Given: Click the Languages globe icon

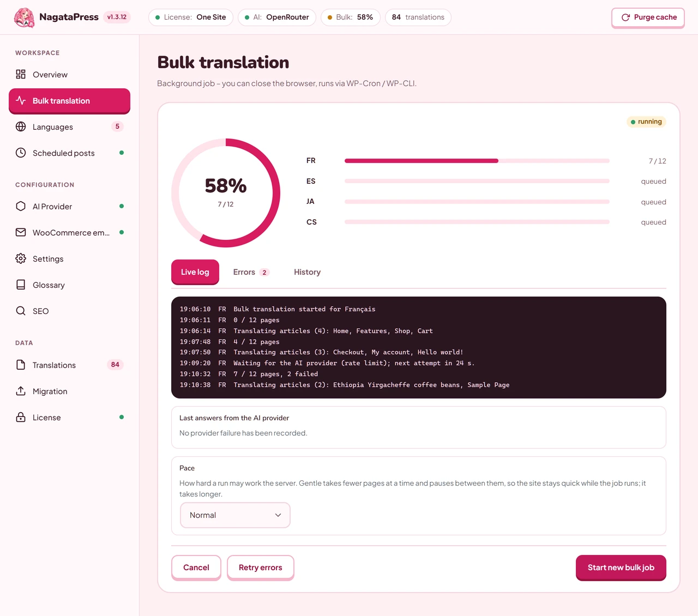Looking at the screenshot, I should pyautogui.click(x=21, y=126).
